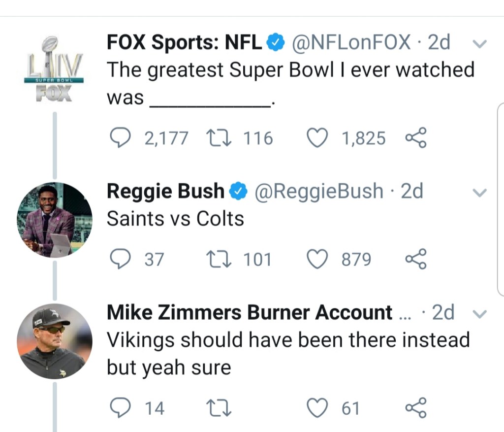This screenshot has height=432, width=504.
Task: Open the @ReggieBush profile handle
Action: [318, 191]
